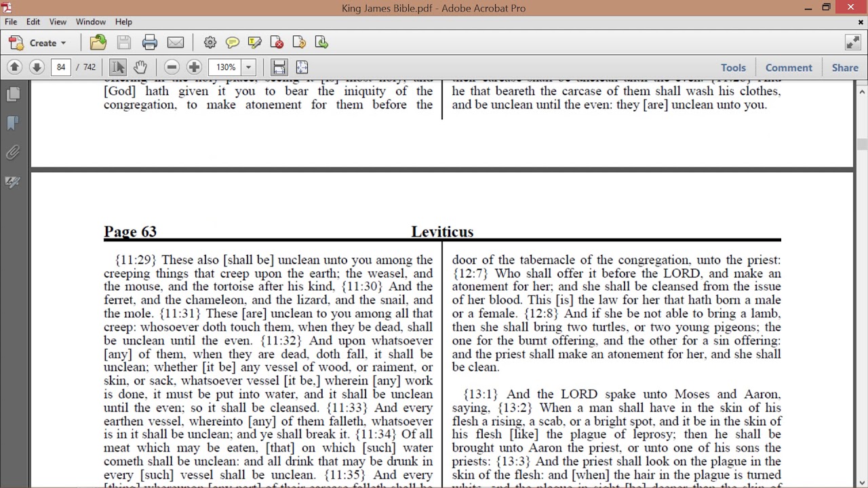Send file by email envelope icon
The image size is (868, 488).
176,43
